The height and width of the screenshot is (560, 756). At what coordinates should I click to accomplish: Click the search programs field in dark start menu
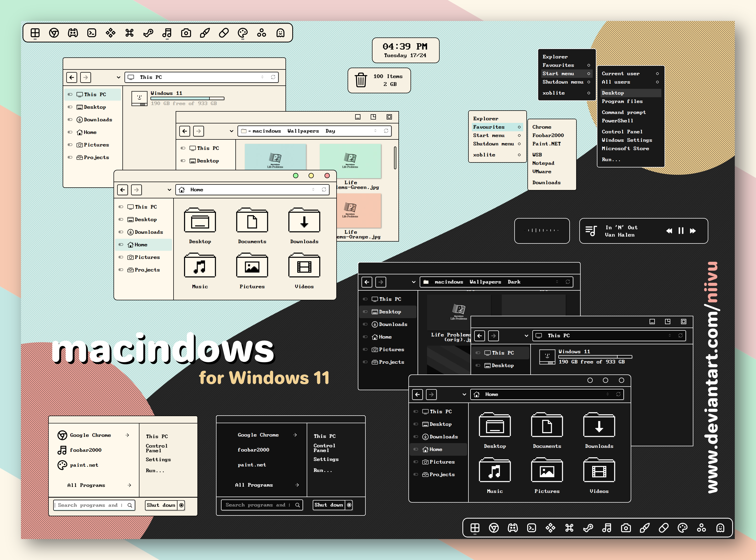click(x=262, y=505)
